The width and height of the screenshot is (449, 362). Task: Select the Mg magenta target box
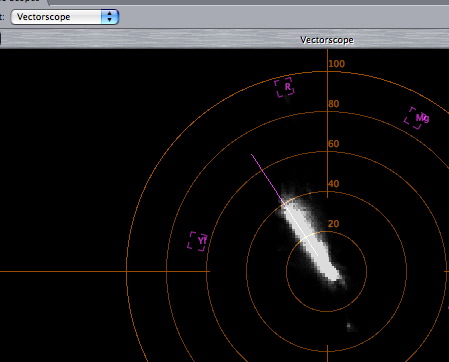417,118
